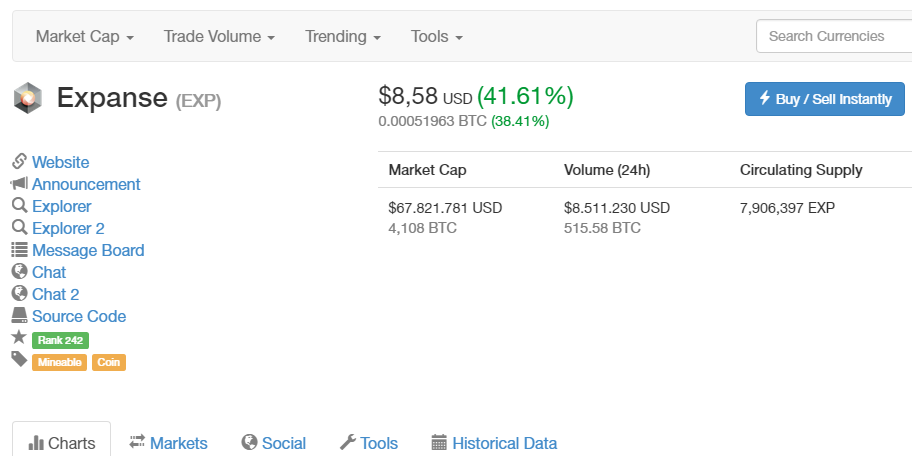Open the Explorer 2 link
This screenshot has width=912, height=456.
[68, 228]
